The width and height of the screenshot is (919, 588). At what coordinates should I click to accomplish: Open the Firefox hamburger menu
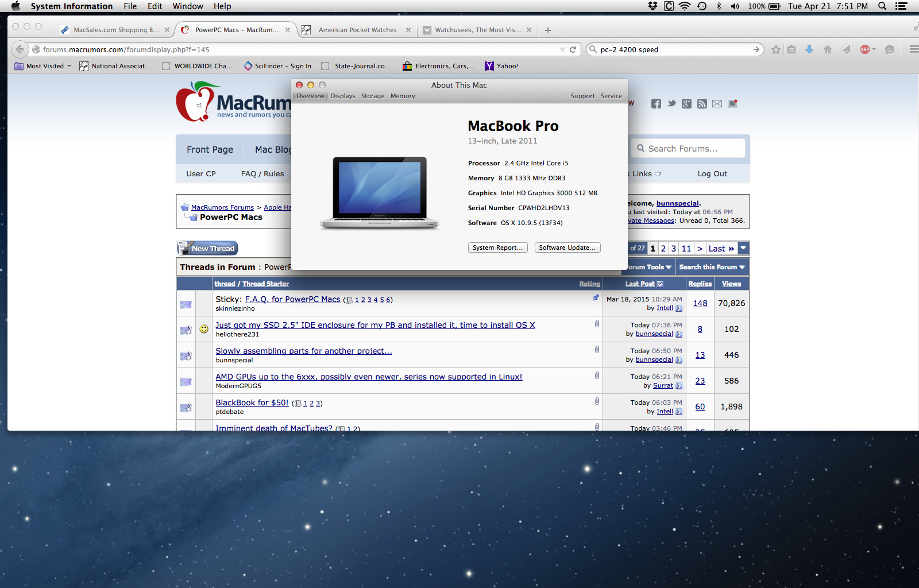914,49
